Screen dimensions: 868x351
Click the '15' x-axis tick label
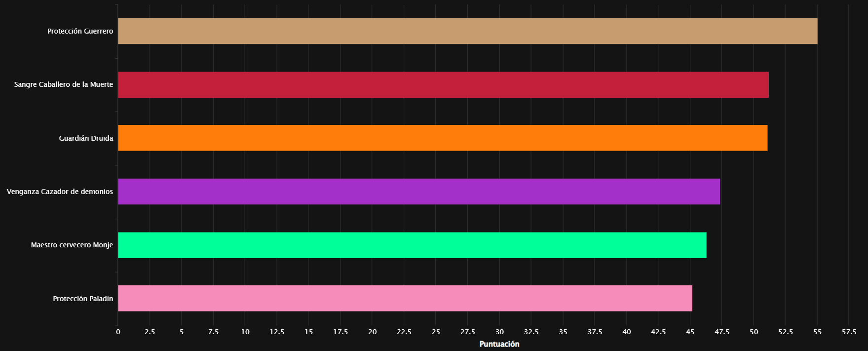pyautogui.click(x=309, y=332)
